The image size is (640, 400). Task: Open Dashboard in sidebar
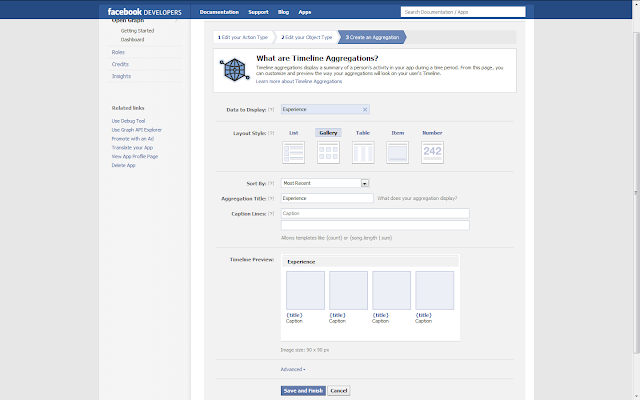[132, 40]
